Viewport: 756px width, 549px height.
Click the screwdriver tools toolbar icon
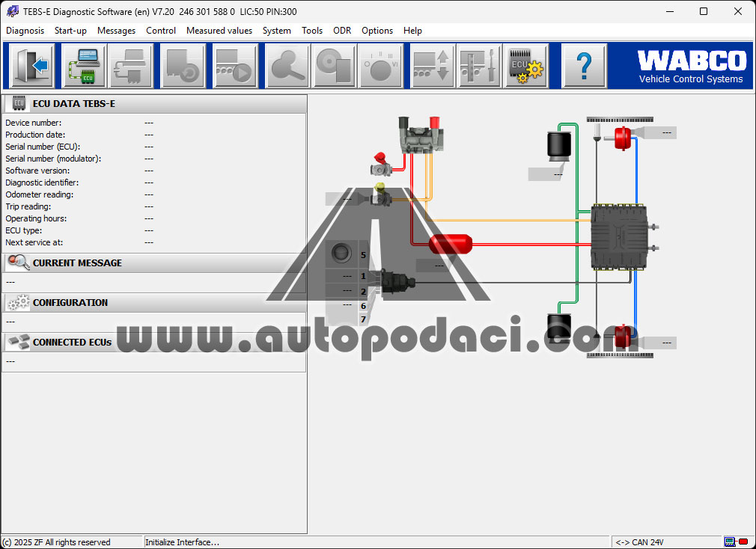pos(479,66)
